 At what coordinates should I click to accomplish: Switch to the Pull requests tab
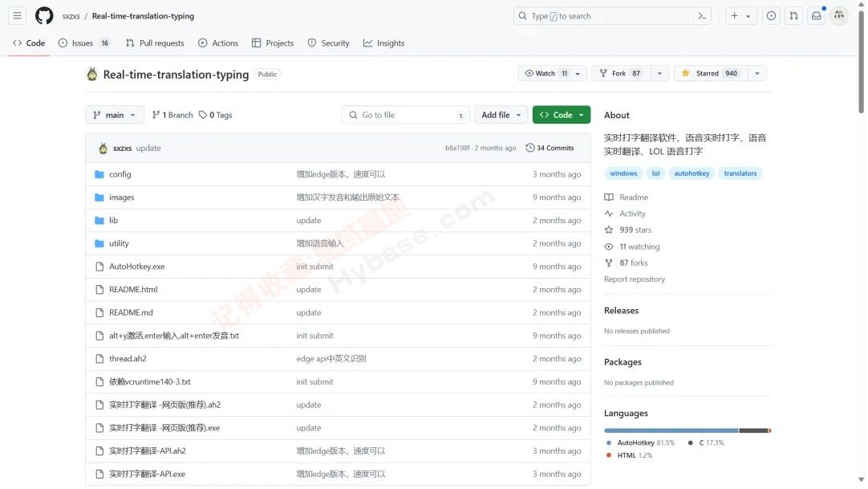pos(155,43)
